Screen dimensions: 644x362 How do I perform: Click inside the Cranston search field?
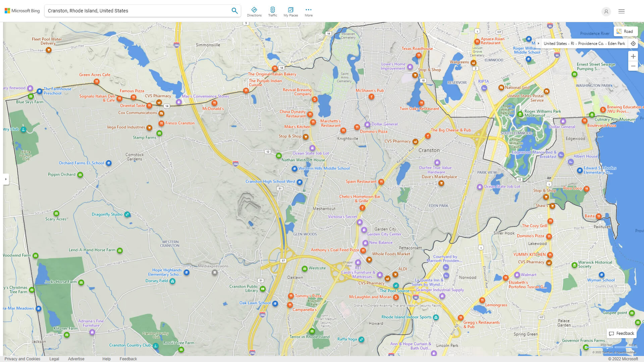[134, 10]
